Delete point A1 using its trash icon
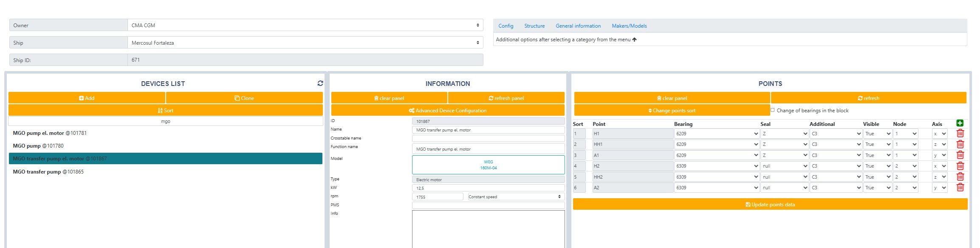This screenshot has width=980, height=248. (960, 155)
